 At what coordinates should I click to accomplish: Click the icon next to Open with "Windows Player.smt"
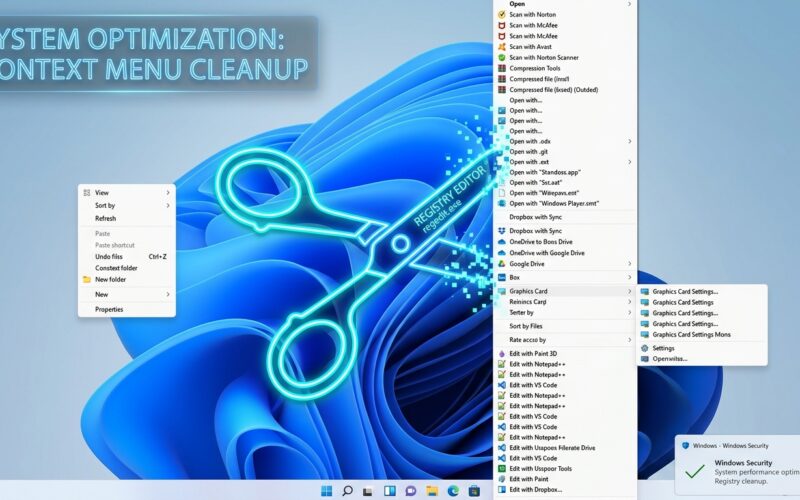502,203
